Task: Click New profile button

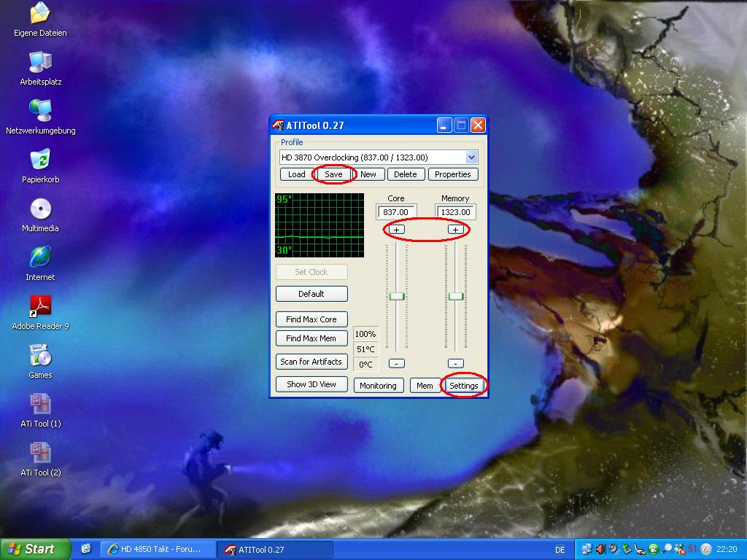Action: click(x=368, y=174)
